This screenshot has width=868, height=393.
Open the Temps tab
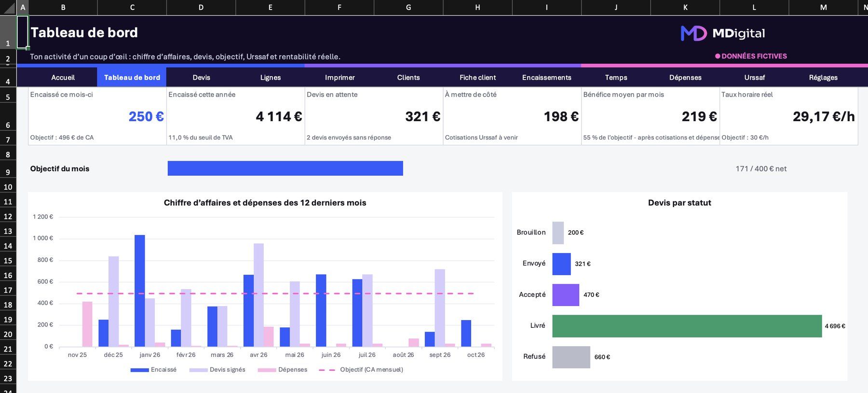pyautogui.click(x=616, y=77)
